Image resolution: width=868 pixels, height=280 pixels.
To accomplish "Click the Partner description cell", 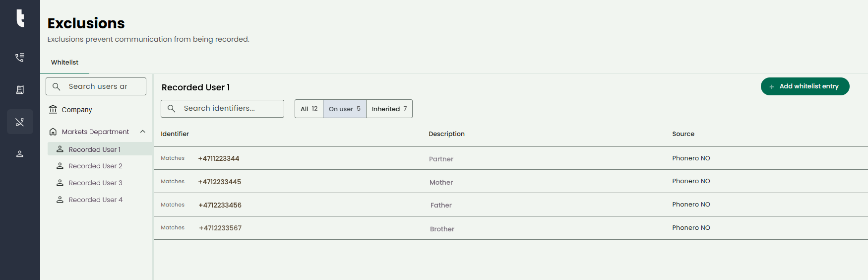I will click(441, 159).
